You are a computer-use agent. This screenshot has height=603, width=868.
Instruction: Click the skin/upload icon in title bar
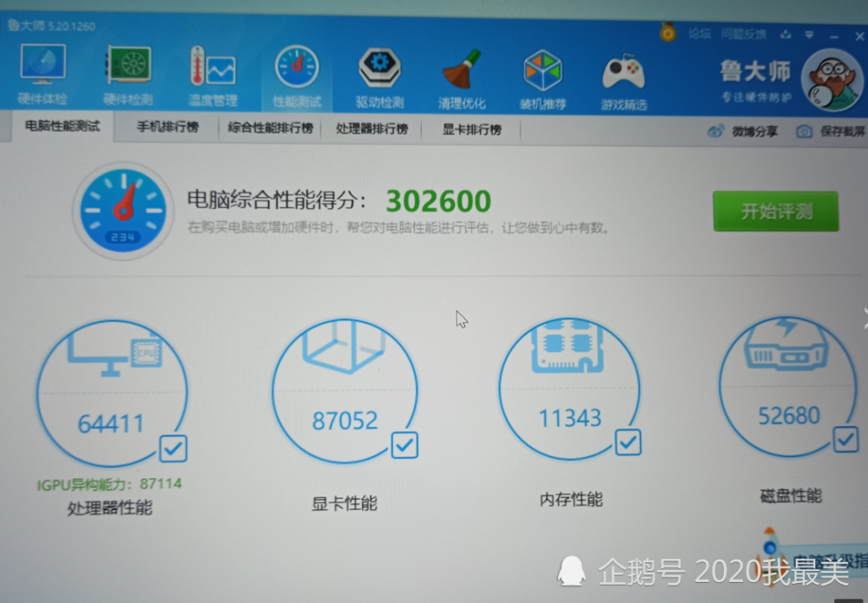[x=786, y=35]
